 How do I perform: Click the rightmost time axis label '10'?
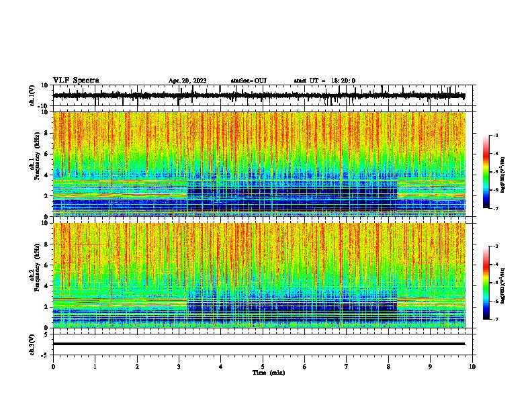pyautogui.click(x=472, y=367)
